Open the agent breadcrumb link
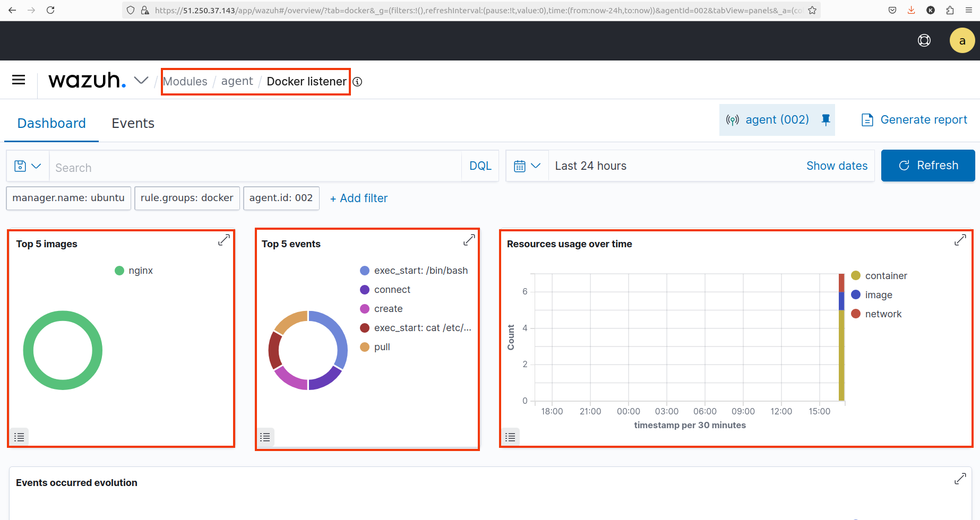The height and width of the screenshot is (520, 980). click(237, 81)
